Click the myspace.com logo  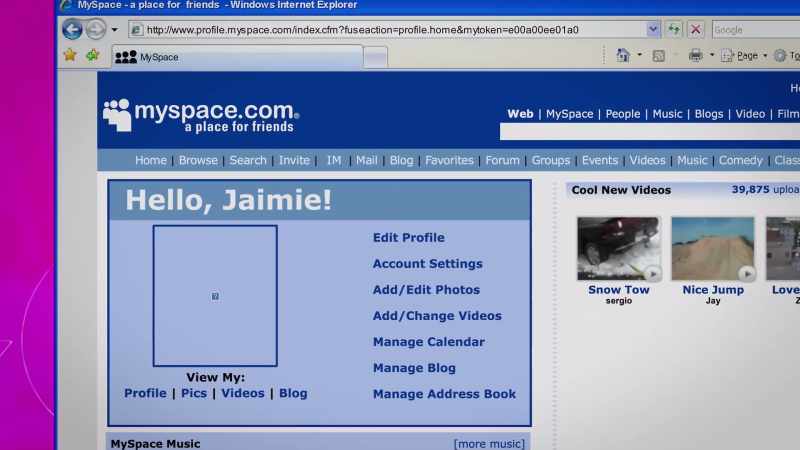tap(201, 116)
